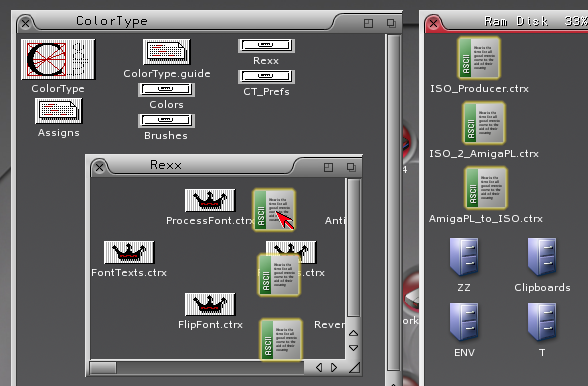Image resolution: width=588 pixels, height=386 pixels.
Task: Select the ProcessFont.ctrx crown icon
Action: [210, 200]
